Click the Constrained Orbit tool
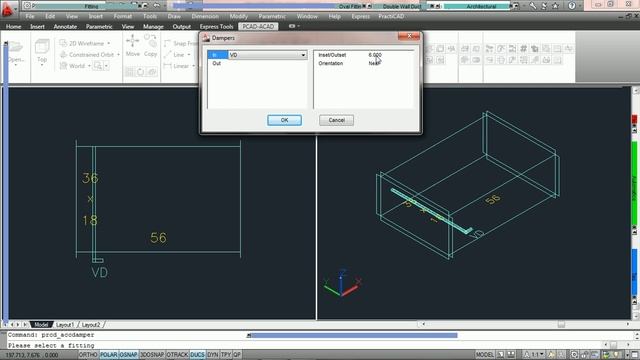This screenshot has height=360, width=640. pos(87,55)
